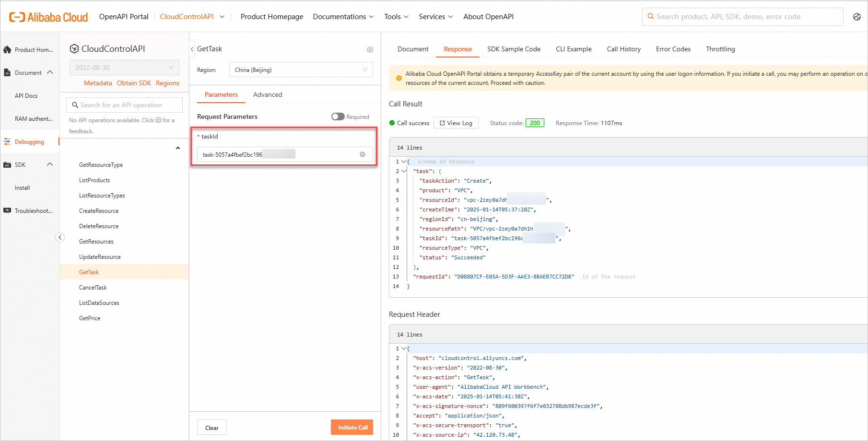Open the API version 2022-08-30 dropdown
Screen dimensions: 868x441
tap(124, 68)
